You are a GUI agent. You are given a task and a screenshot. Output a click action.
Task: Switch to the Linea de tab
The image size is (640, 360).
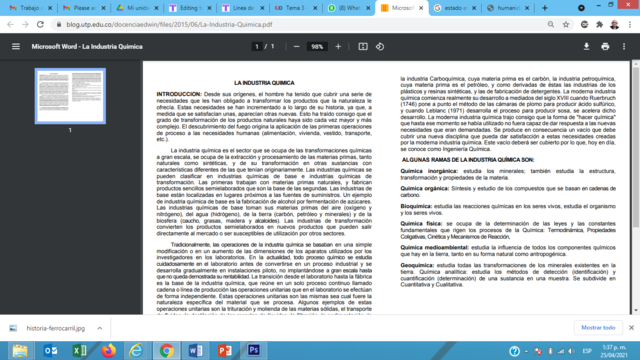(243, 8)
